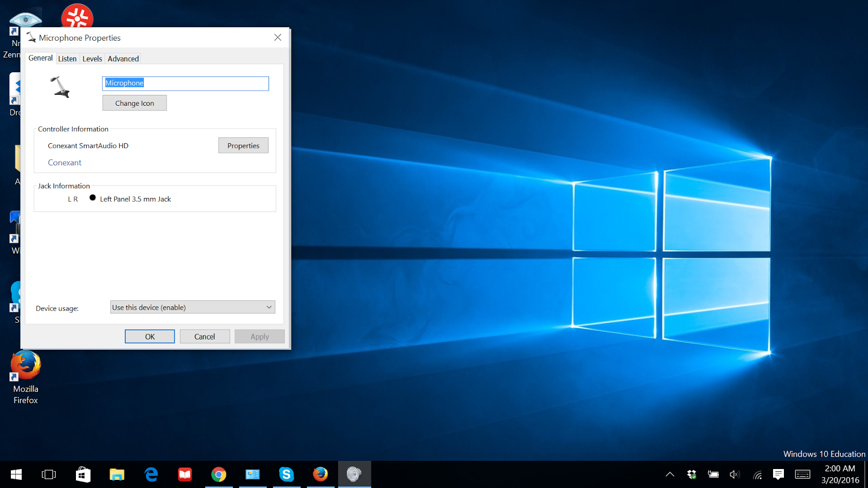Open the Windows Store from the taskbar
Viewport: 868px width, 488px height.
84,474
